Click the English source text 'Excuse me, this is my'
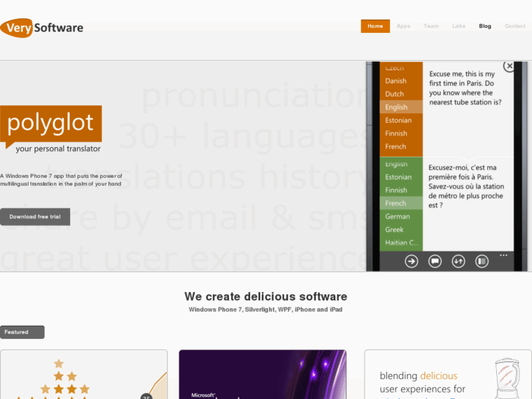532x399 pixels. click(x=462, y=74)
